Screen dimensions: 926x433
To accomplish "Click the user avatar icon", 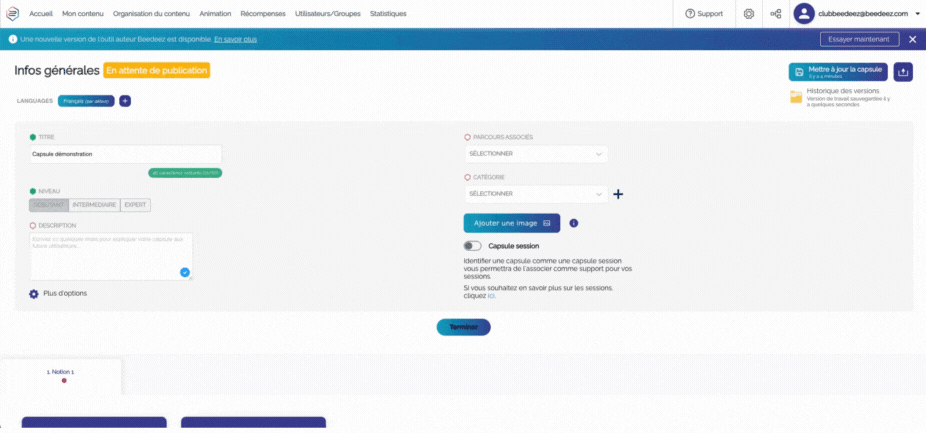I will tap(804, 13).
